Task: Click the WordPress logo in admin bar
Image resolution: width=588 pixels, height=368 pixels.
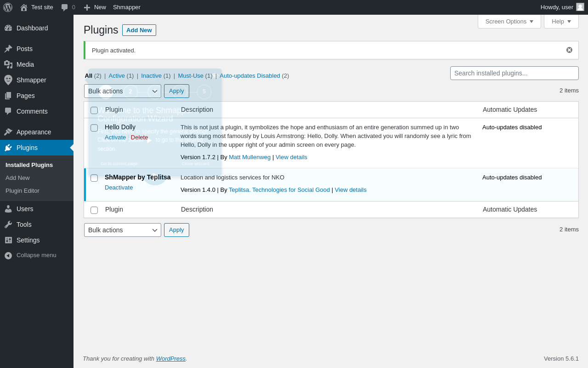Action: (8, 7)
